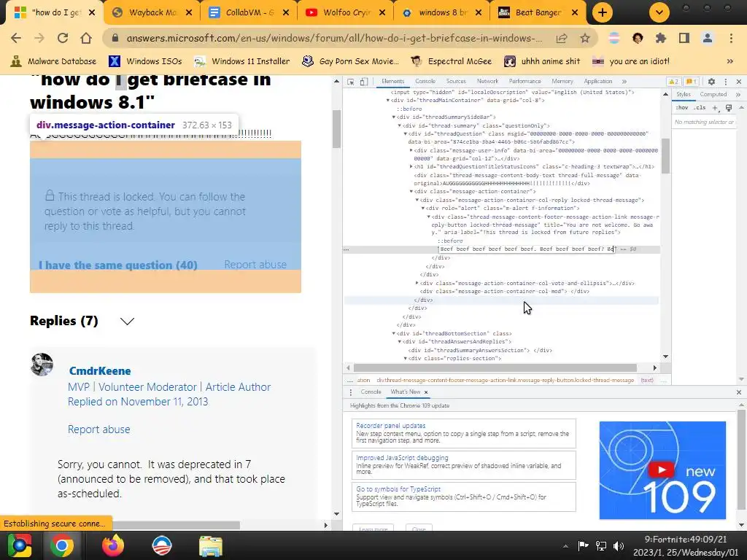Image resolution: width=747 pixels, height=560 pixels.
Task: Close the Wolfoo YouTube tab
Action: tap(382, 12)
